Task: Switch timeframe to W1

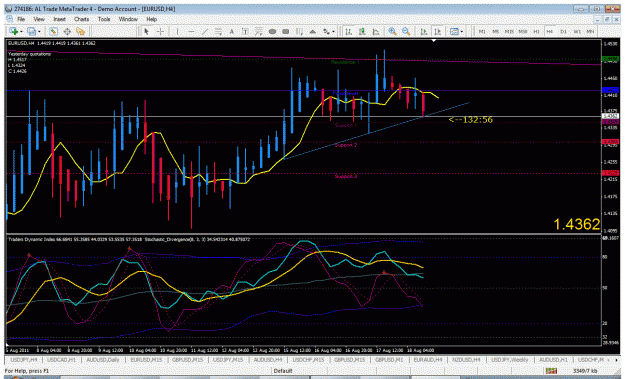Action: tap(577, 31)
